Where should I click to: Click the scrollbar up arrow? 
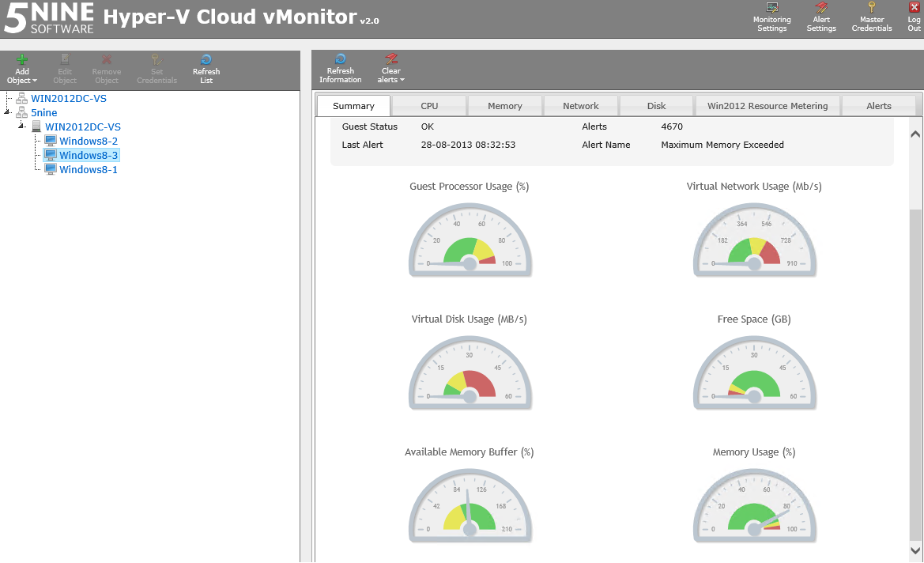tap(915, 134)
